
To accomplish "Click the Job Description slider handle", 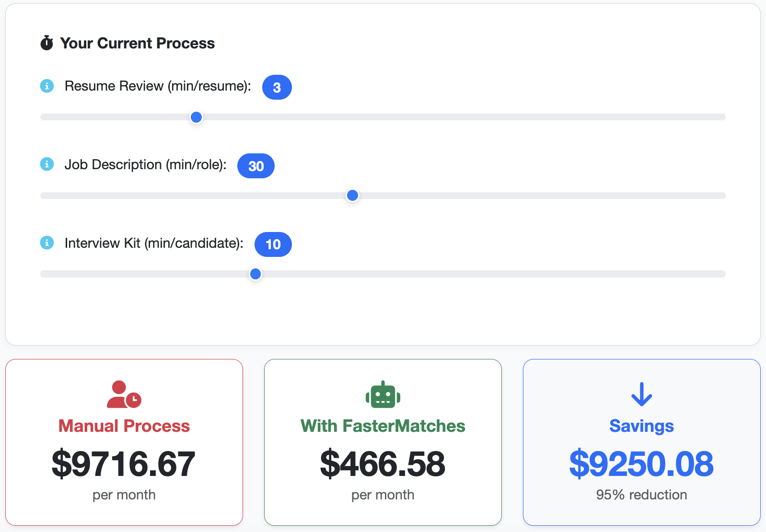I will [352, 196].
